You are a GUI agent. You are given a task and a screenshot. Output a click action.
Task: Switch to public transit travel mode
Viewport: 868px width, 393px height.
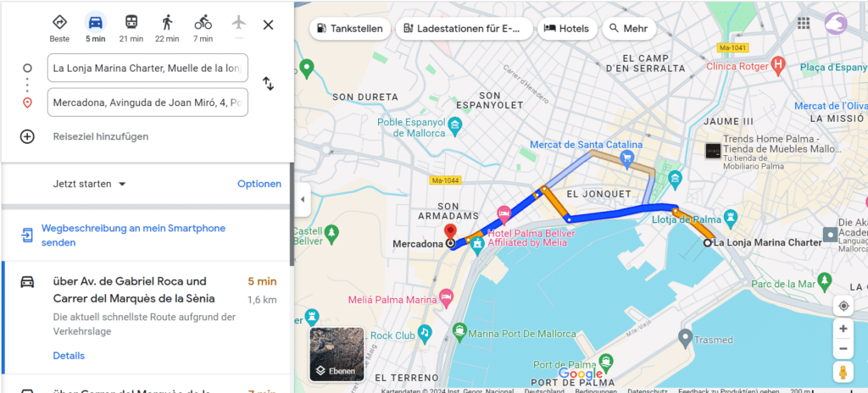coord(131,23)
